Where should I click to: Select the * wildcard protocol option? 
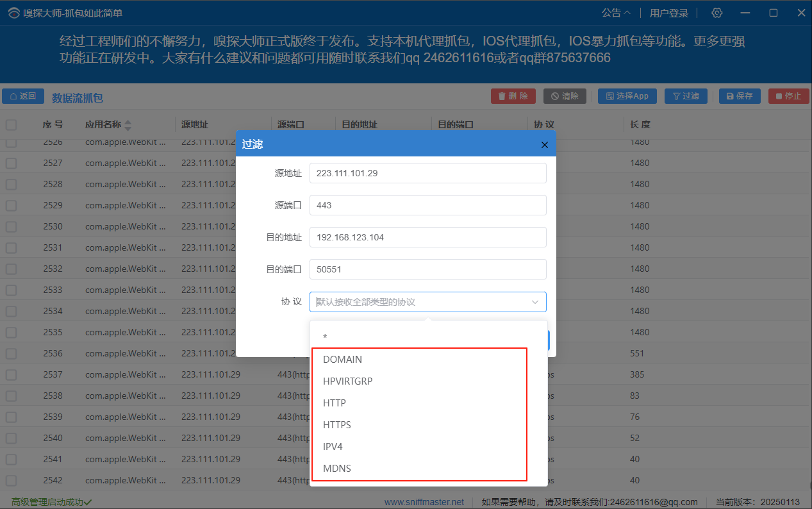tap(429, 337)
